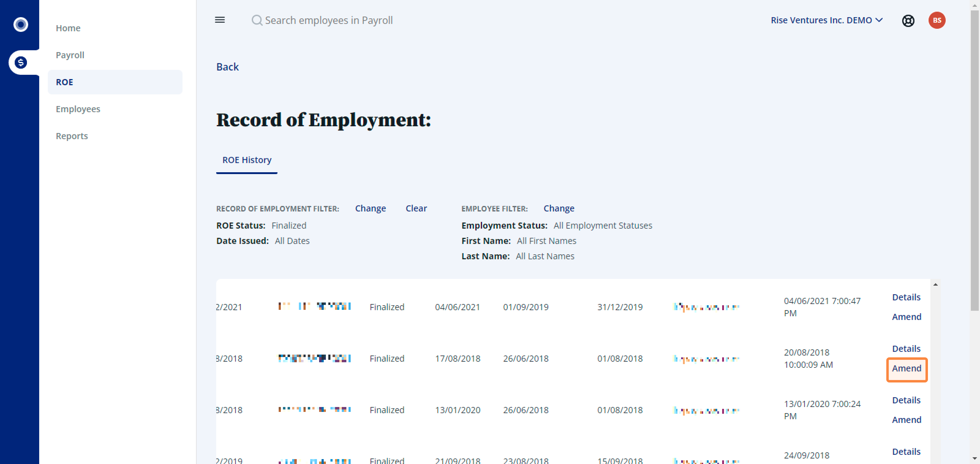
Task: Focus the Search employees in Payroll field
Action: click(x=329, y=20)
